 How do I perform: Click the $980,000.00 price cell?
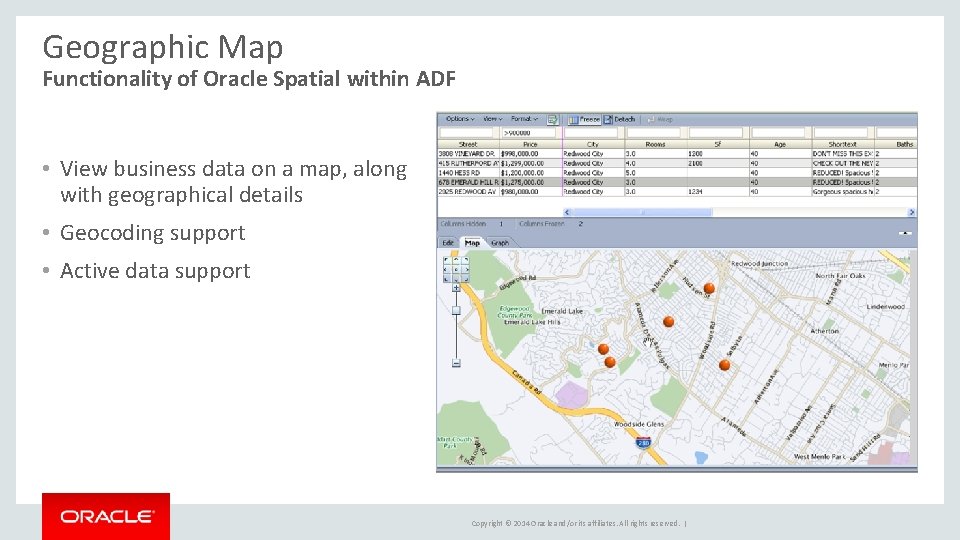(x=531, y=192)
